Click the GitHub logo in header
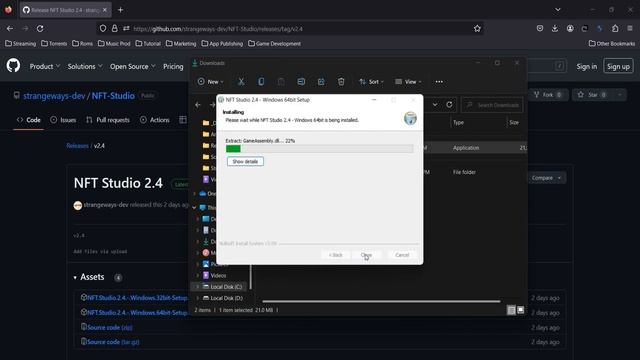This screenshot has width=640, height=360. pyautogui.click(x=13, y=66)
